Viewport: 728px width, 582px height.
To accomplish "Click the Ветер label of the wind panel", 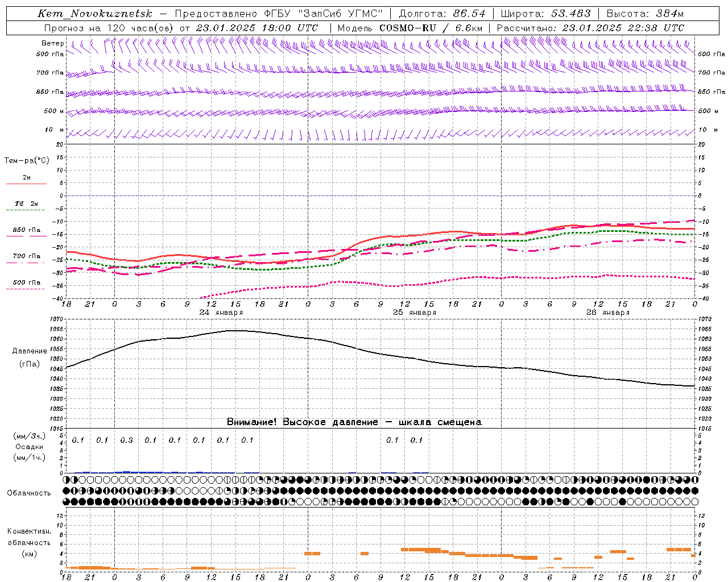I will (x=53, y=43).
